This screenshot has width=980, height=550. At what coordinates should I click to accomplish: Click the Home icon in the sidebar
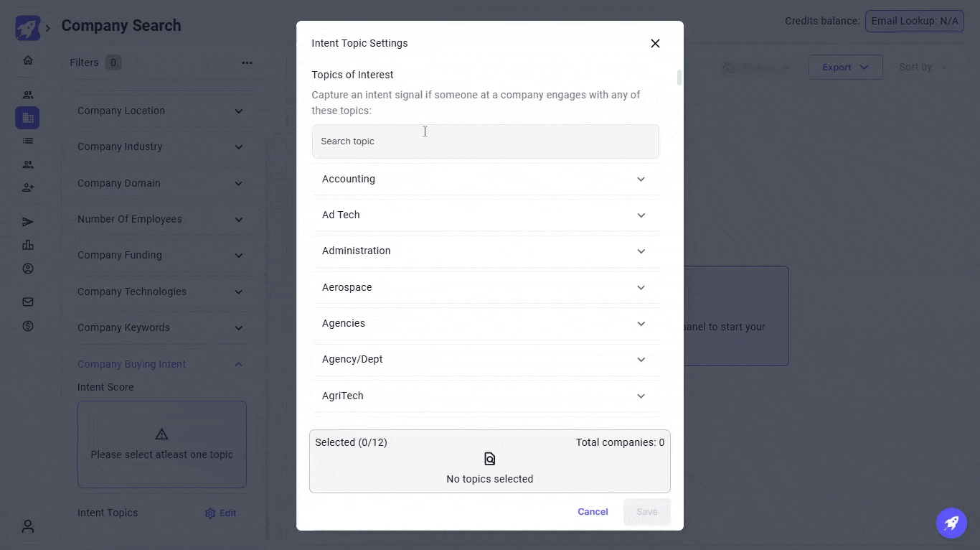click(x=28, y=60)
